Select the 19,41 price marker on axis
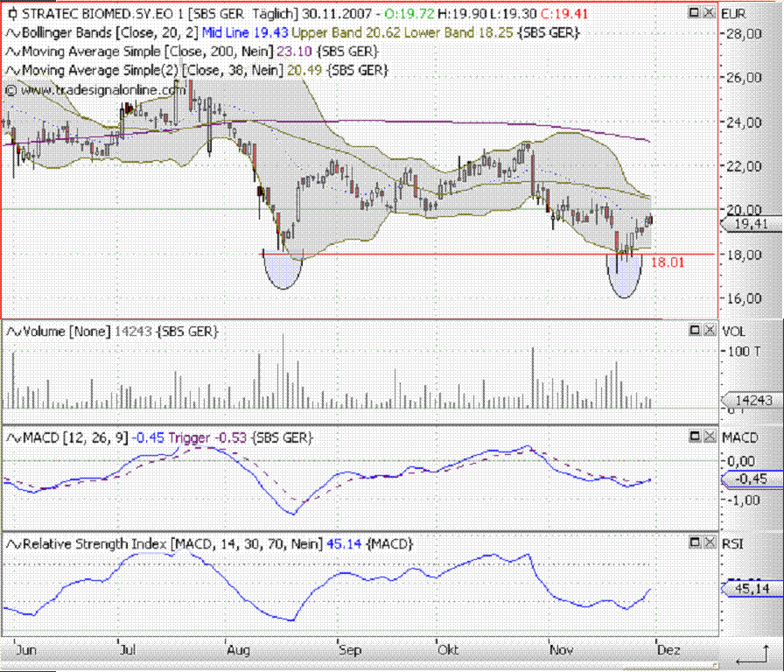 click(x=752, y=224)
